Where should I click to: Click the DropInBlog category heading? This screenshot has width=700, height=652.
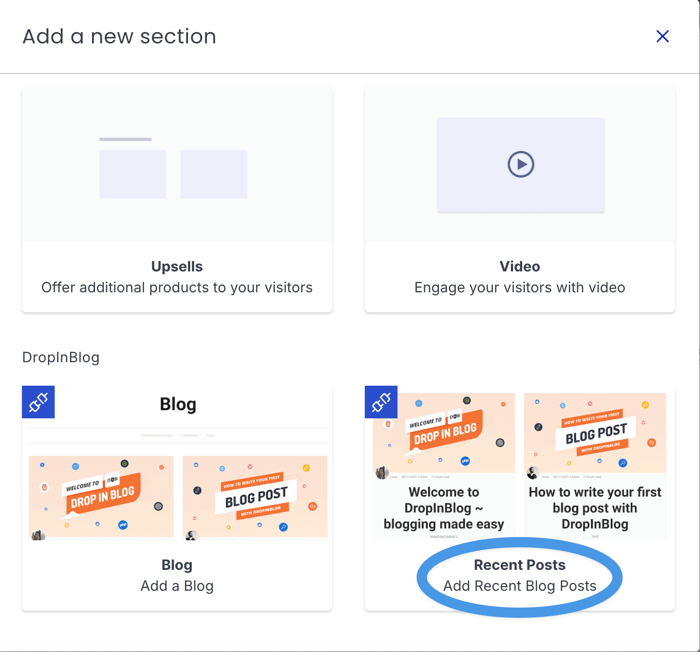point(61,357)
